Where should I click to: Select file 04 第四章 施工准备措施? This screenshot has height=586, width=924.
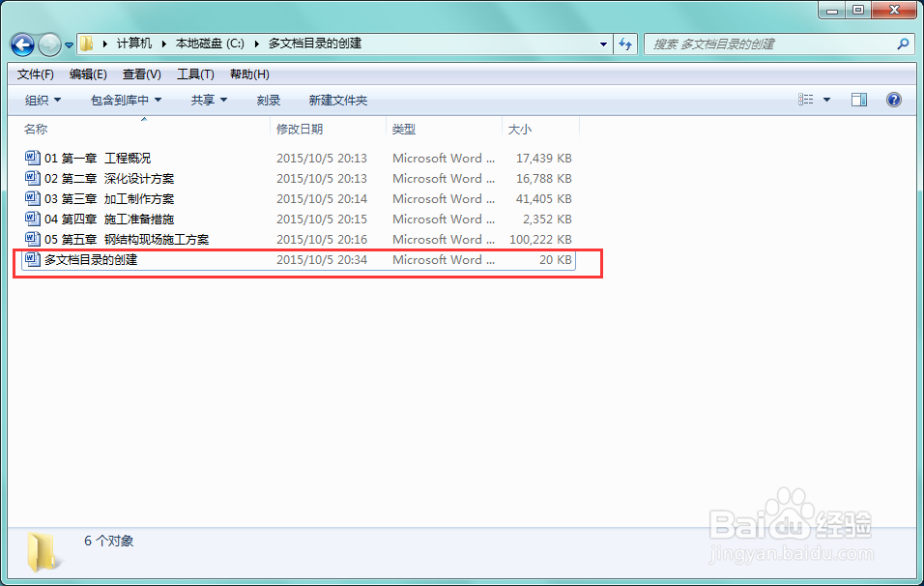click(x=109, y=220)
